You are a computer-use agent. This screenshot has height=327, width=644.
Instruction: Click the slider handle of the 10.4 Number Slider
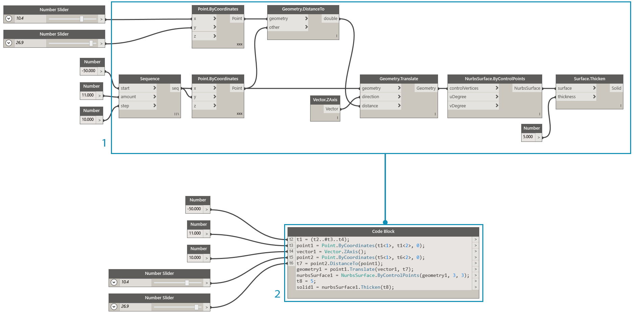tap(82, 19)
